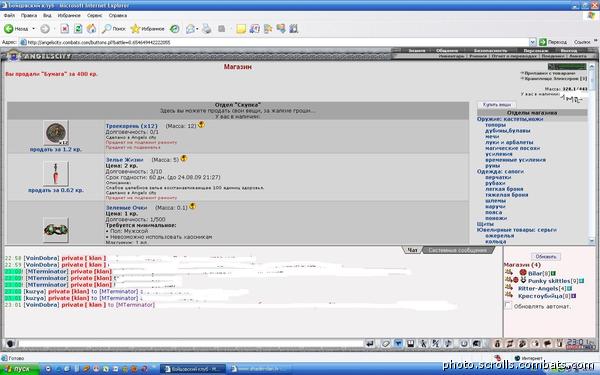Open Избранное star in IE toolbar
Image resolution: width=600 pixels, height=375 pixels.
coord(147,29)
